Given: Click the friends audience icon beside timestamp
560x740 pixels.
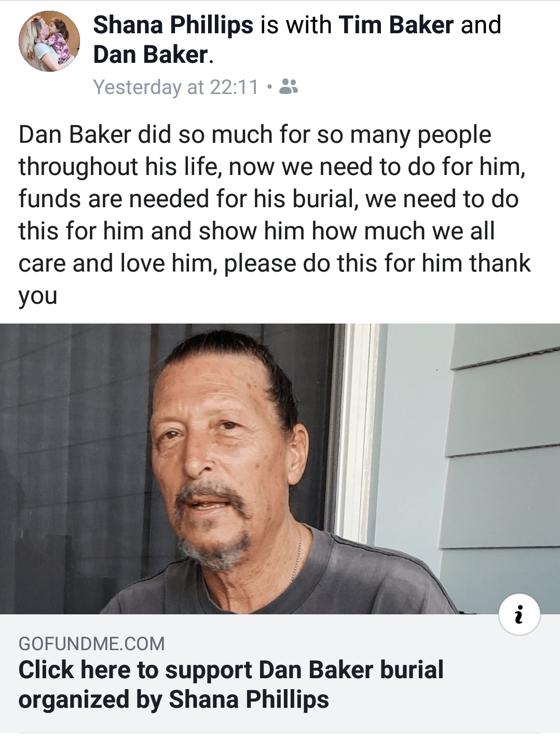Looking at the screenshot, I should [x=289, y=87].
